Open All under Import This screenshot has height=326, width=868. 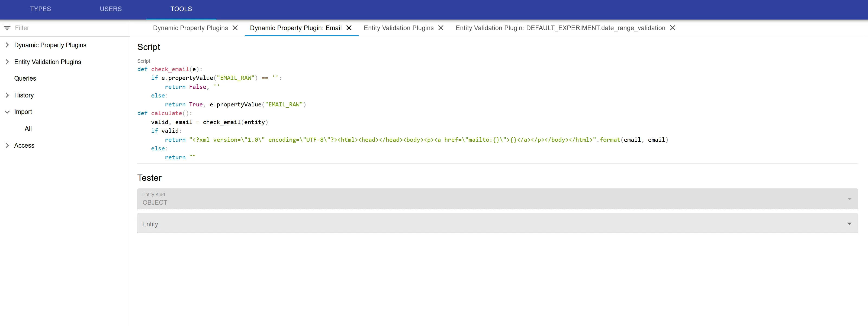pos(28,129)
